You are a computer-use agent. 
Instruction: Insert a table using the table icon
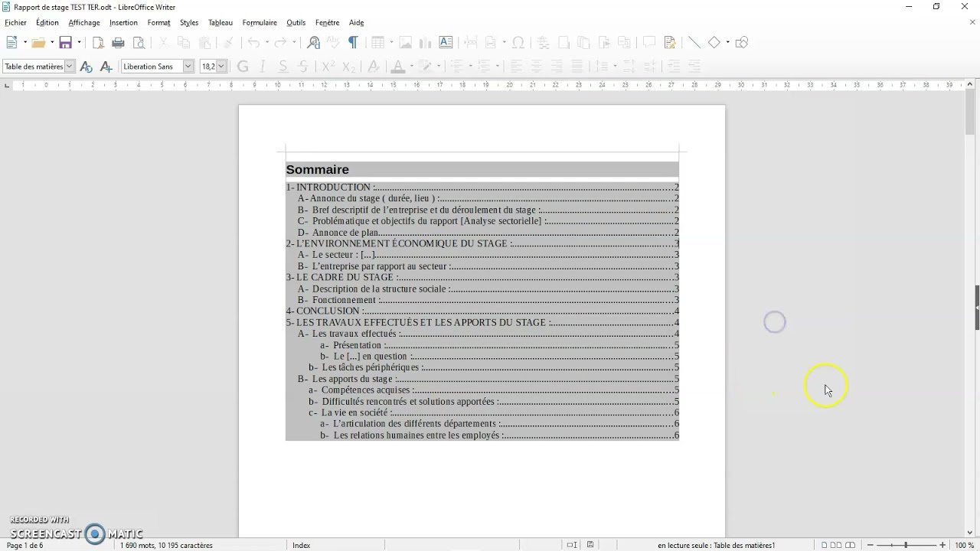click(x=377, y=43)
